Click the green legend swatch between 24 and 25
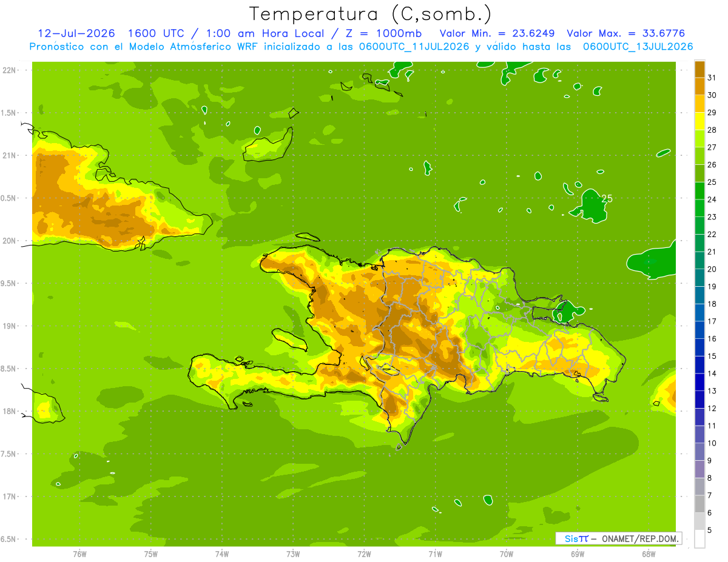Screen dimensions: 728x562 pyautogui.click(x=699, y=191)
